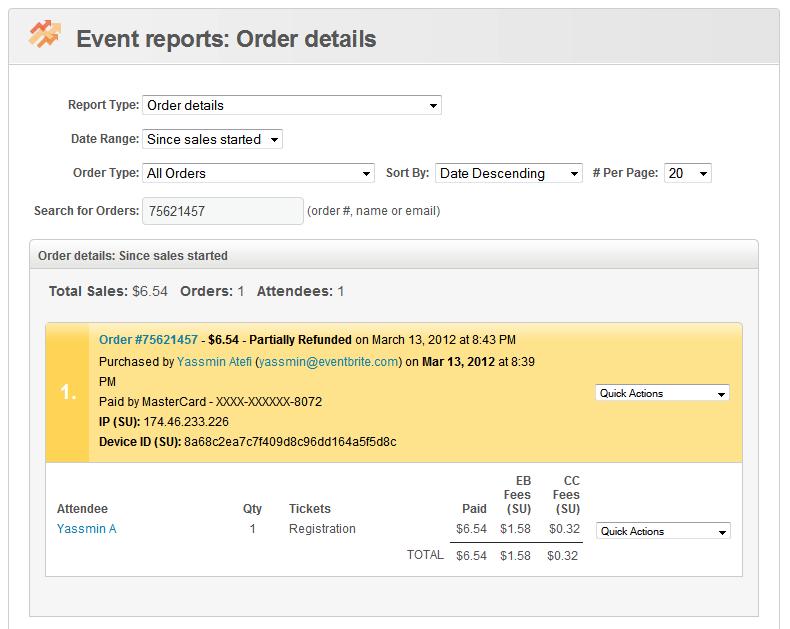
Task: Click the $0.32 CC fee in Yassmin A row
Action: (564, 529)
